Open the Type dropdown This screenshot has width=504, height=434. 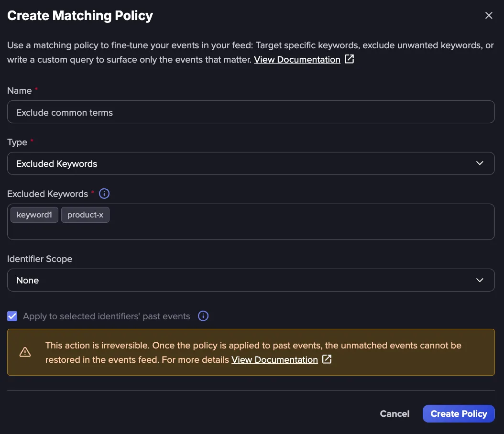(x=251, y=163)
